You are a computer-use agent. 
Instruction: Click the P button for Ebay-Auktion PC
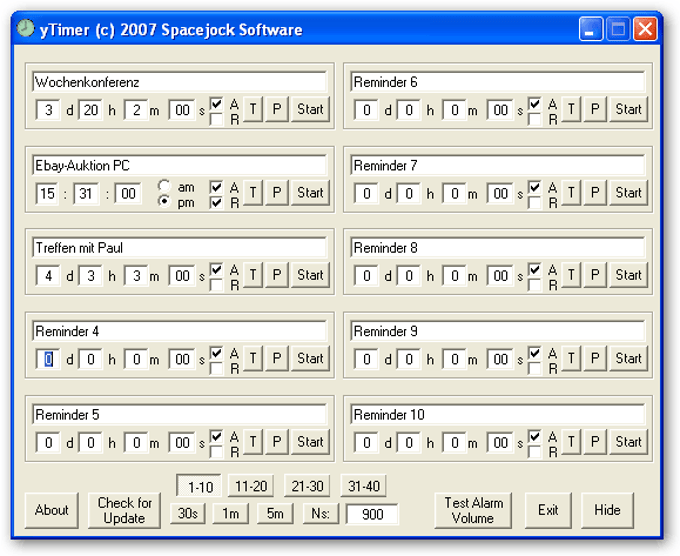(x=277, y=193)
